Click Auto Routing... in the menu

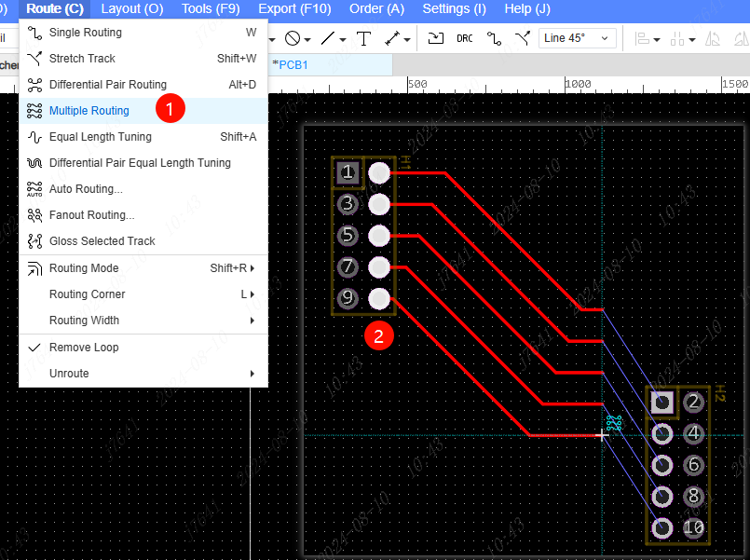click(86, 189)
